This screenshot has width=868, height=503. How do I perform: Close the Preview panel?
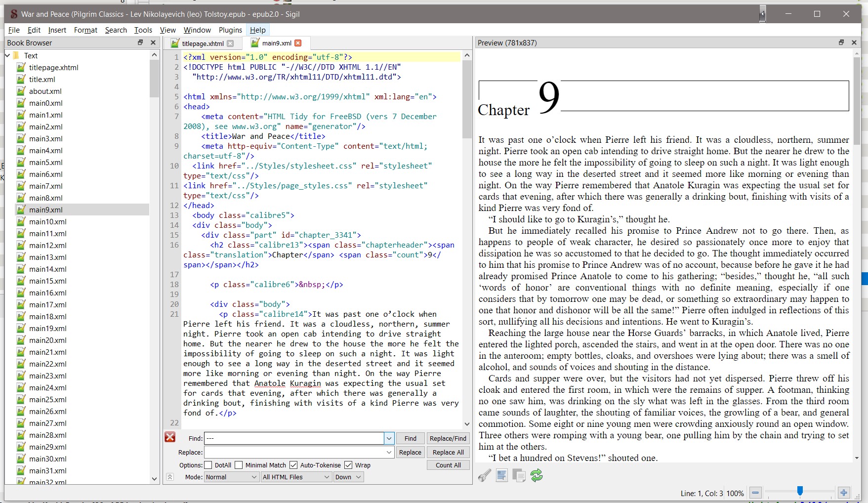854,42
